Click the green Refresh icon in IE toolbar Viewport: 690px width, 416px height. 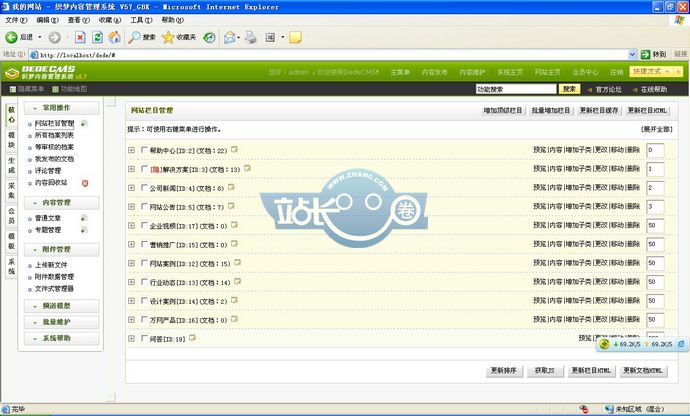[x=97, y=37]
